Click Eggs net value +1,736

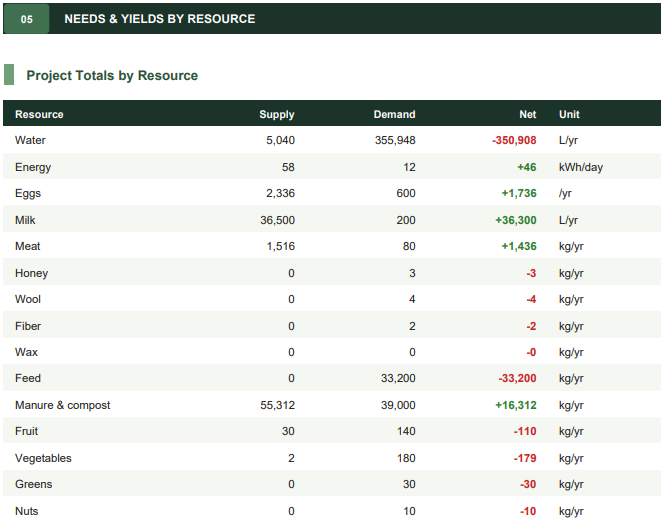pos(519,193)
